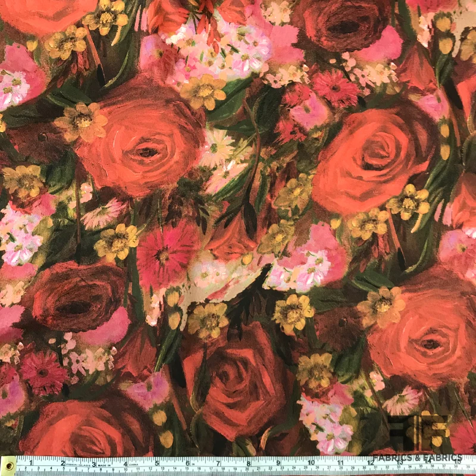Click the 3 inch mark on ruler
476x476 pixels.
click(94, 464)
